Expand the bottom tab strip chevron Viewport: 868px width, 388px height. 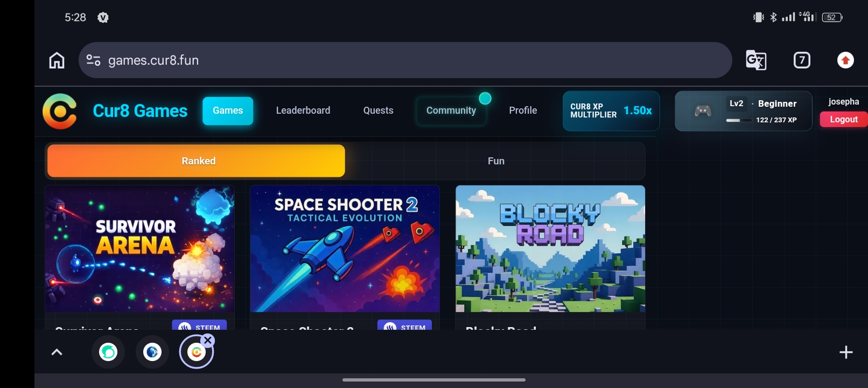coord(57,352)
